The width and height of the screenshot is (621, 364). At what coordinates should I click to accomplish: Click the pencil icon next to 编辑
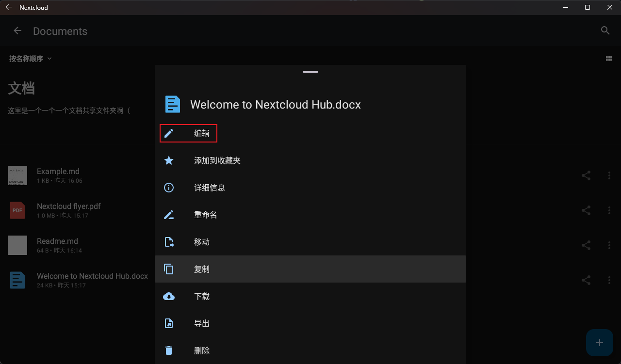[169, 133]
